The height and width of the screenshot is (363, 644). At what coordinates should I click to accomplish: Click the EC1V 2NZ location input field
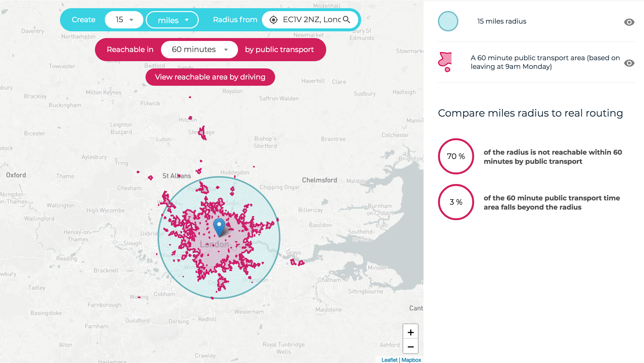tap(310, 20)
